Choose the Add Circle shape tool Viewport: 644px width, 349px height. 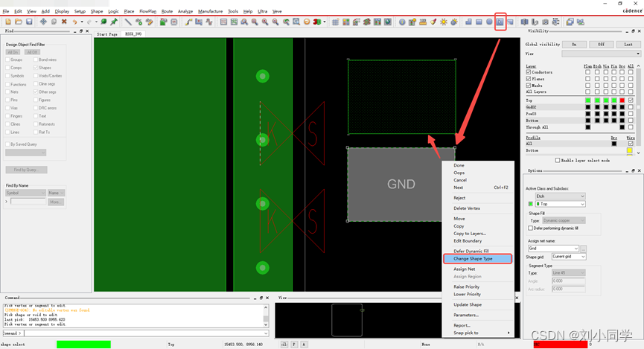pyautogui.click(x=489, y=22)
